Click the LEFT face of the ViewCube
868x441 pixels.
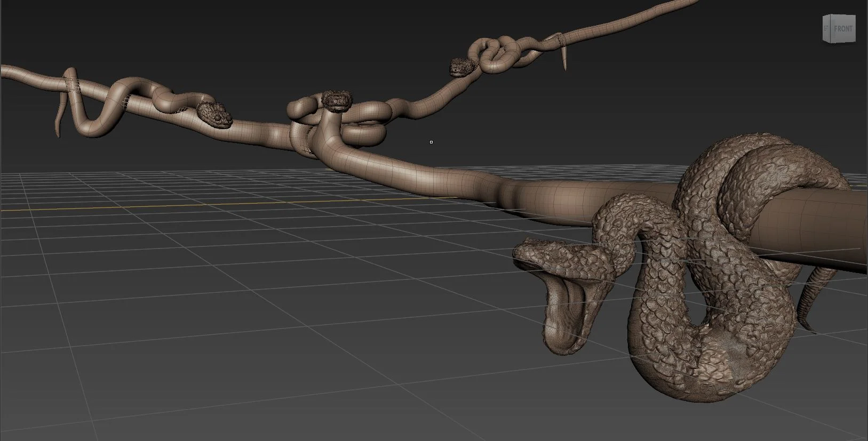click(827, 28)
